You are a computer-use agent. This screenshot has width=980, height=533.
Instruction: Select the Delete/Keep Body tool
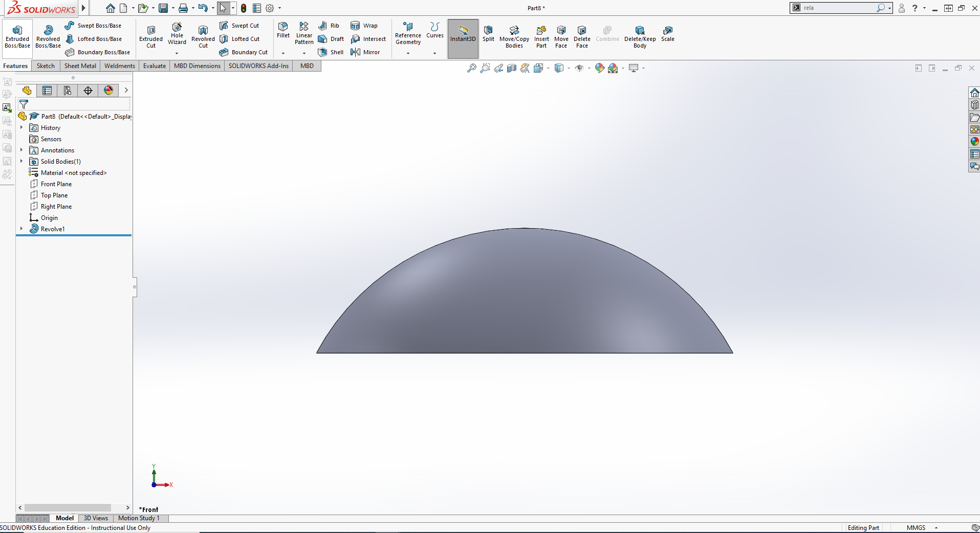(640, 37)
